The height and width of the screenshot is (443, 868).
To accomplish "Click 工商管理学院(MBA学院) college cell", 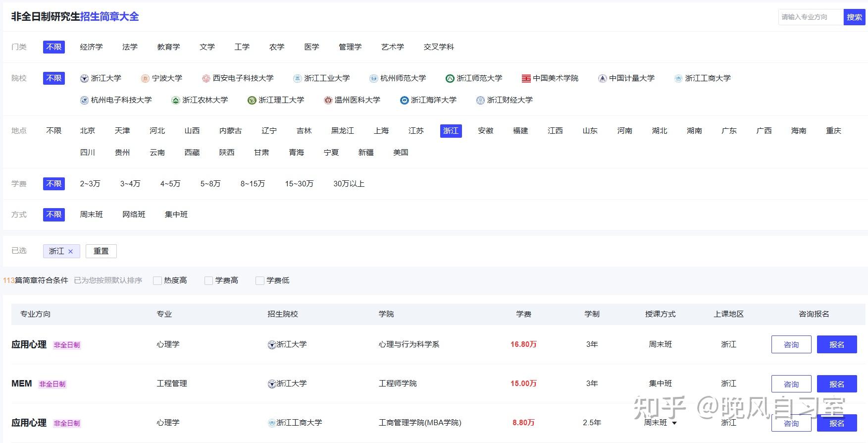I will click(x=420, y=423).
